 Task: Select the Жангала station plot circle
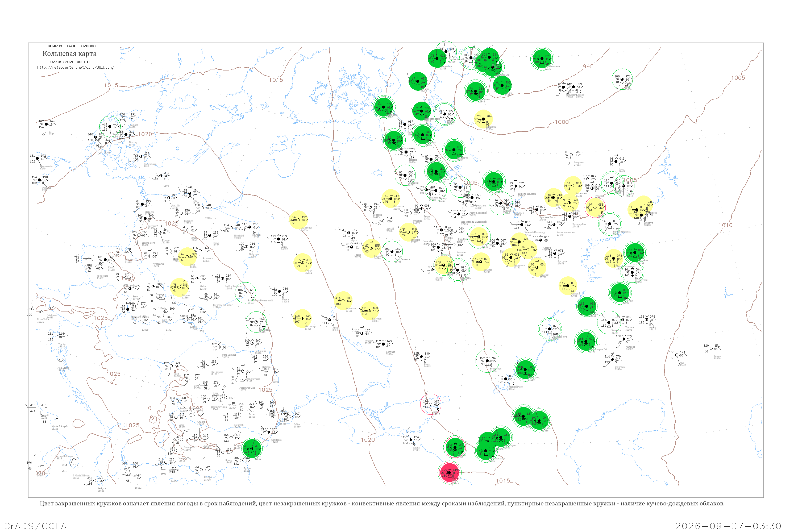612,359
